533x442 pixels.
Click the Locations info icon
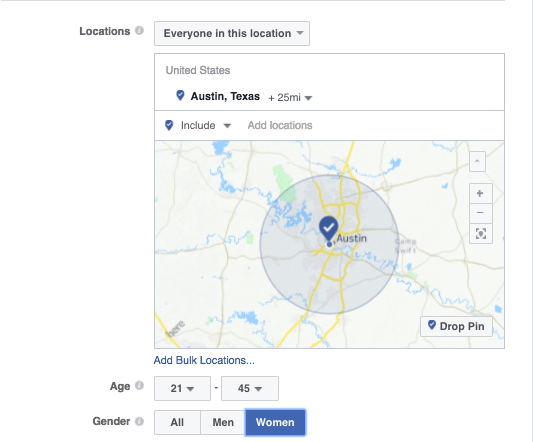139,31
